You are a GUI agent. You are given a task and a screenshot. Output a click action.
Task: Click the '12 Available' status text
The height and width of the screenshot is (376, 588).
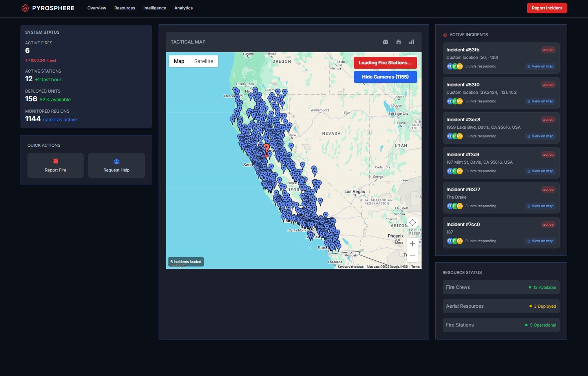(544, 287)
